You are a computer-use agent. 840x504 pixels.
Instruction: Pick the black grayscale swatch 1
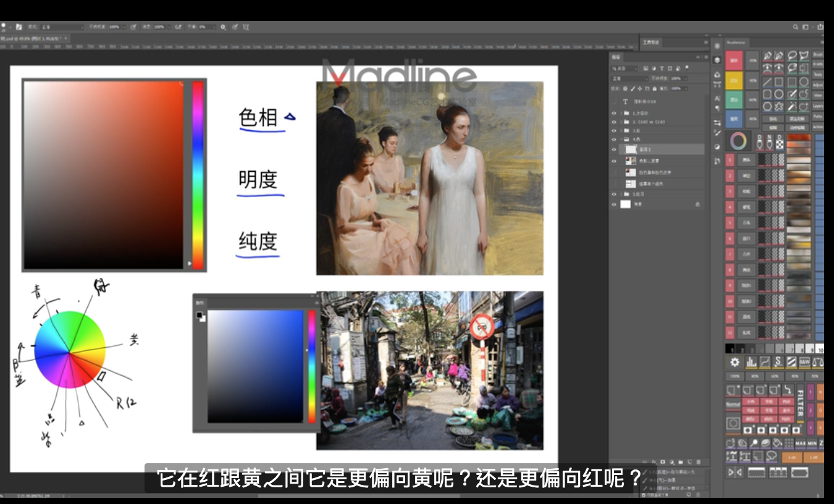coord(730,349)
